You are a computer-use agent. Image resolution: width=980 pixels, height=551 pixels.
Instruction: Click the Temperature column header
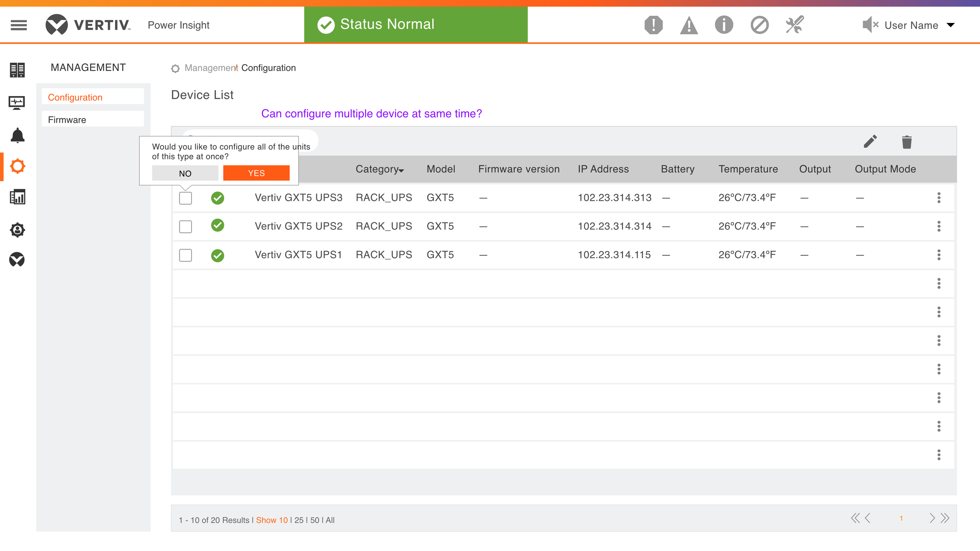click(748, 169)
